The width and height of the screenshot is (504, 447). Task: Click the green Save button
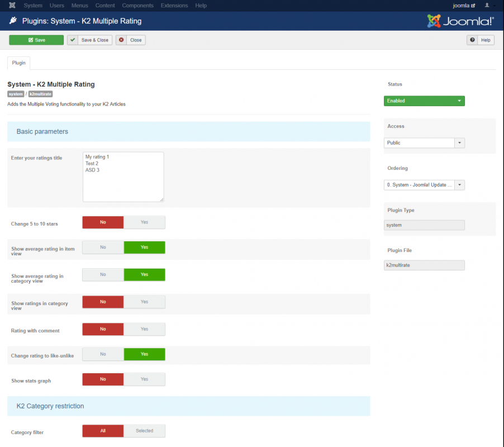[36, 40]
